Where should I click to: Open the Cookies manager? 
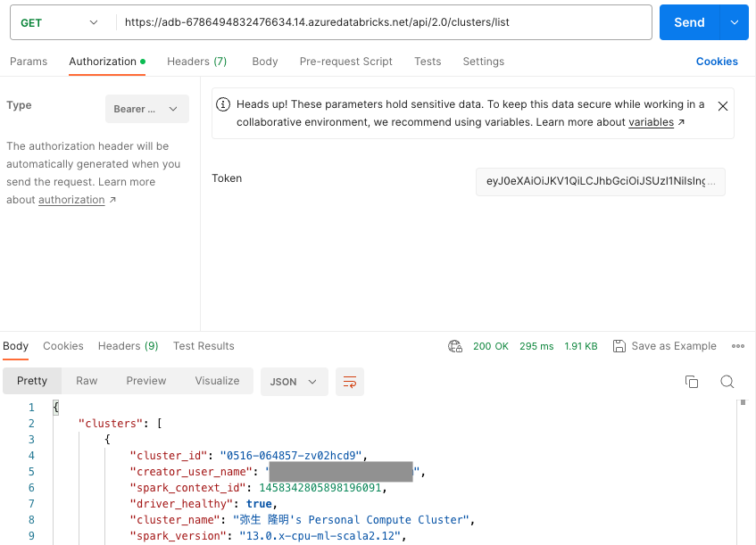coord(717,61)
